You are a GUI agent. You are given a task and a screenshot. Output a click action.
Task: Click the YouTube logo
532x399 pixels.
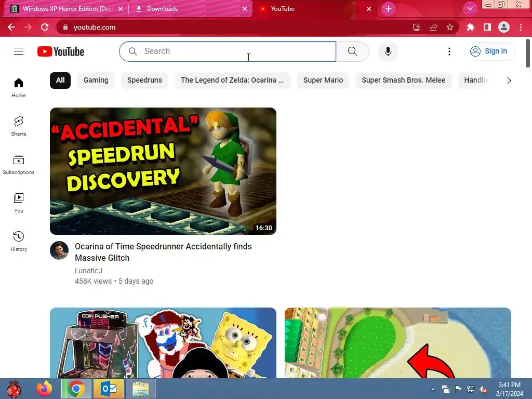tap(61, 51)
